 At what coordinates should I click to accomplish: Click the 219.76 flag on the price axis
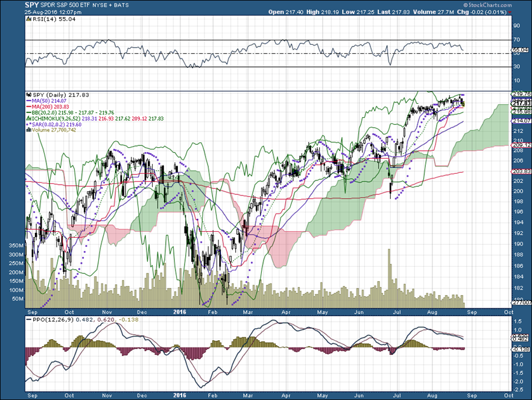pyautogui.click(x=521, y=94)
